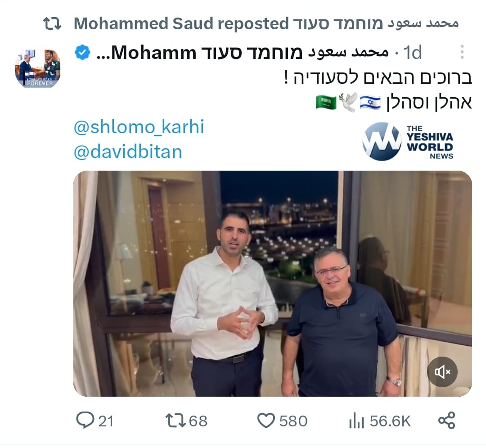486x448 pixels.
Task: Share the post via share icon
Action: (x=447, y=421)
